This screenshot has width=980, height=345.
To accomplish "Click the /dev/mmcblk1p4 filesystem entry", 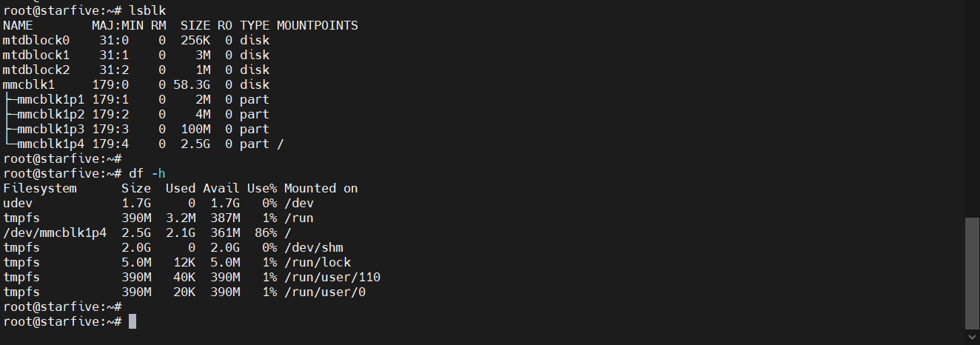I will click(55, 232).
